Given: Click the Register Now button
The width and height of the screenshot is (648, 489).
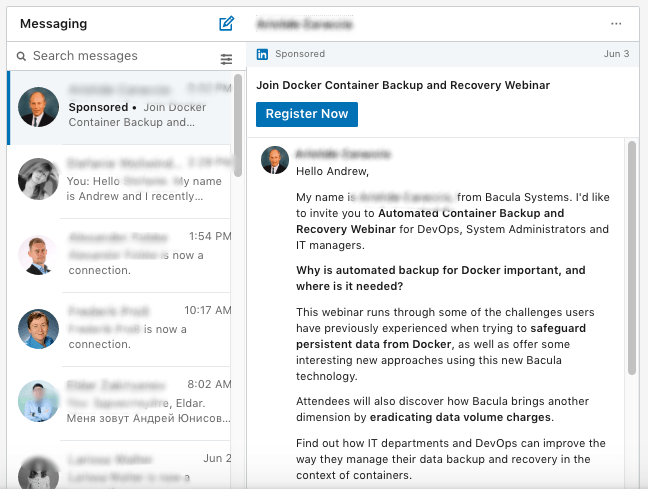Looking at the screenshot, I should (307, 114).
